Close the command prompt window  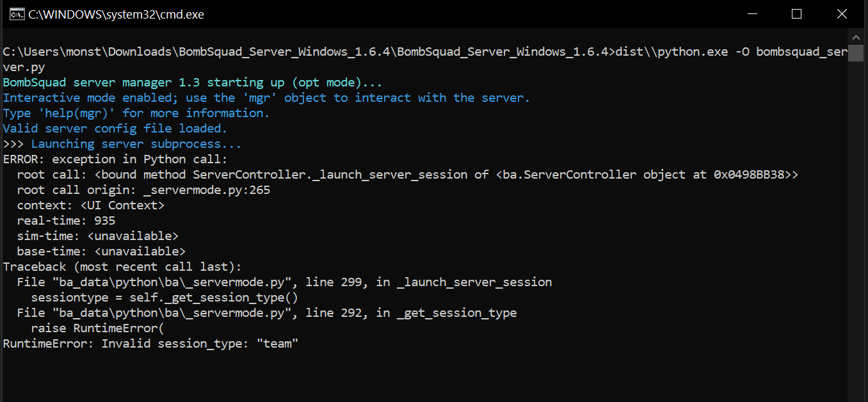[842, 13]
